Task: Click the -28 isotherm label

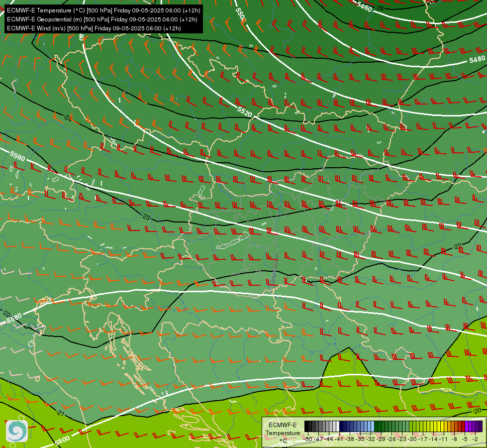Action: (x=380, y=8)
